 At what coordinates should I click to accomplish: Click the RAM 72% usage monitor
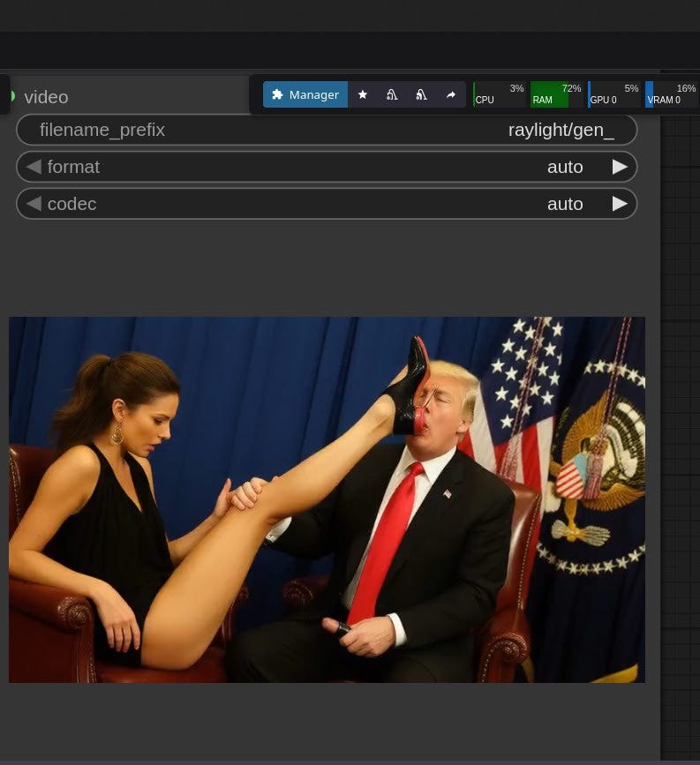(556, 94)
